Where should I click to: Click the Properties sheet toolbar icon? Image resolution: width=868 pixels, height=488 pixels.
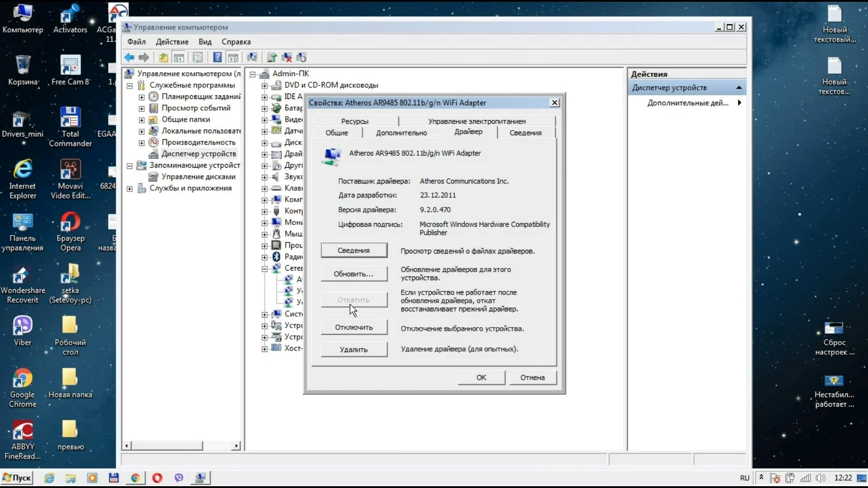pyautogui.click(x=198, y=57)
